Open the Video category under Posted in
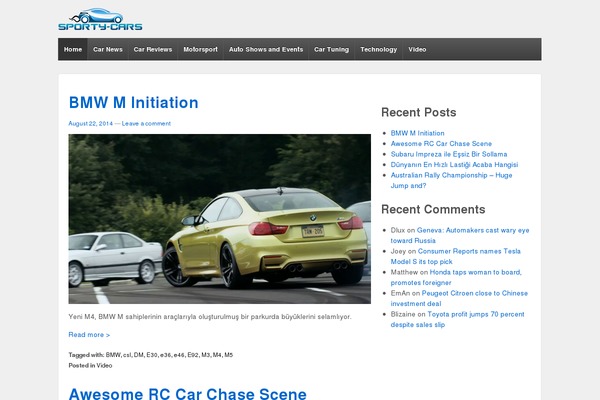The height and width of the screenshot is (400, 600). (104, 366)
